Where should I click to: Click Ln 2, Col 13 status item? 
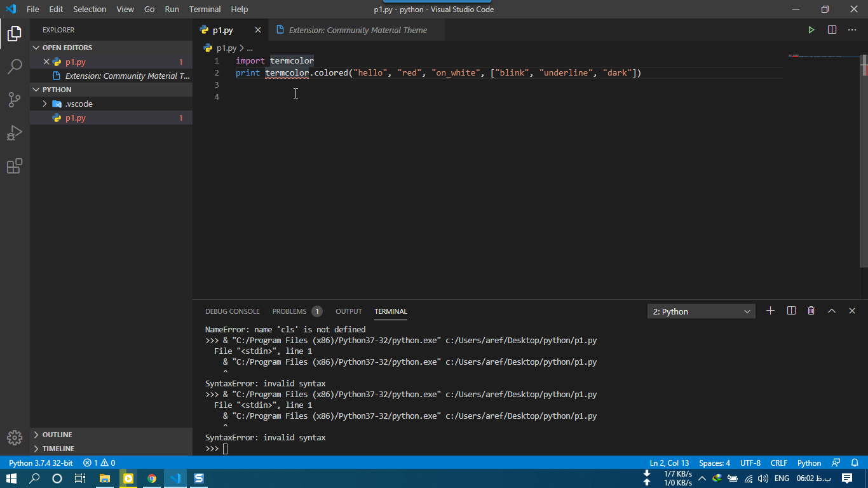(x=669, y=463)
